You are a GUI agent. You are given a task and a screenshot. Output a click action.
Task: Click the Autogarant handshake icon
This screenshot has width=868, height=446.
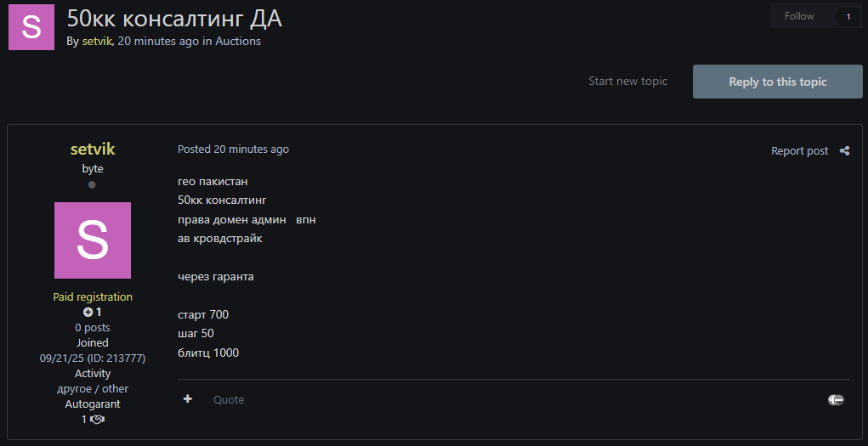click(97, 420)
